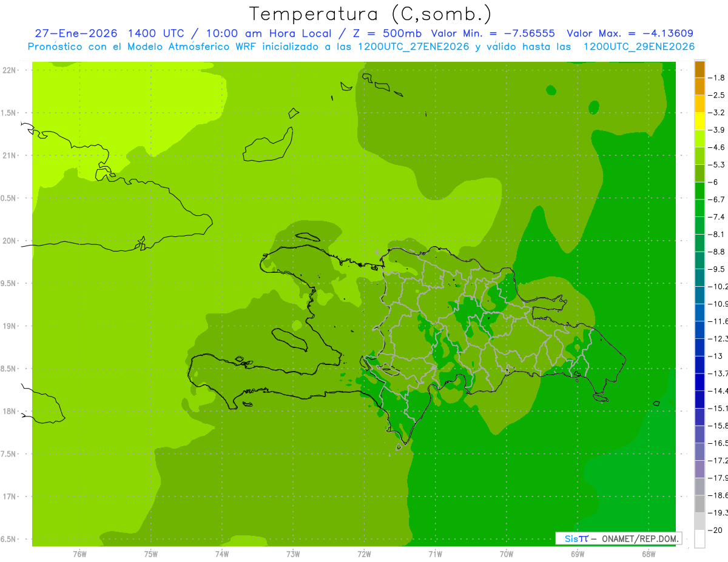Click the "21N" latitude label

point(8,156)
